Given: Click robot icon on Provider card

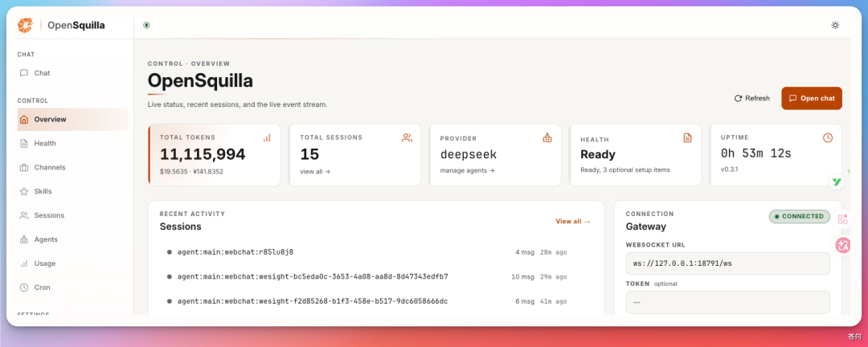Looking at the screenshot, I should (x=547, y=138).
